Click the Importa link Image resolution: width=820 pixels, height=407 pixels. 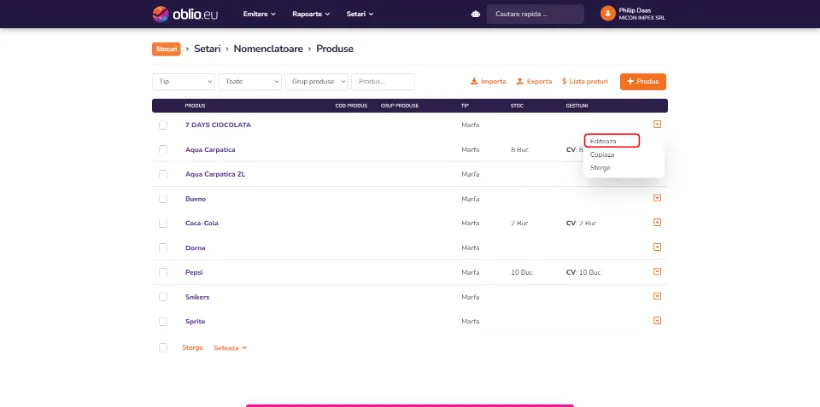(x=488, y=82)
